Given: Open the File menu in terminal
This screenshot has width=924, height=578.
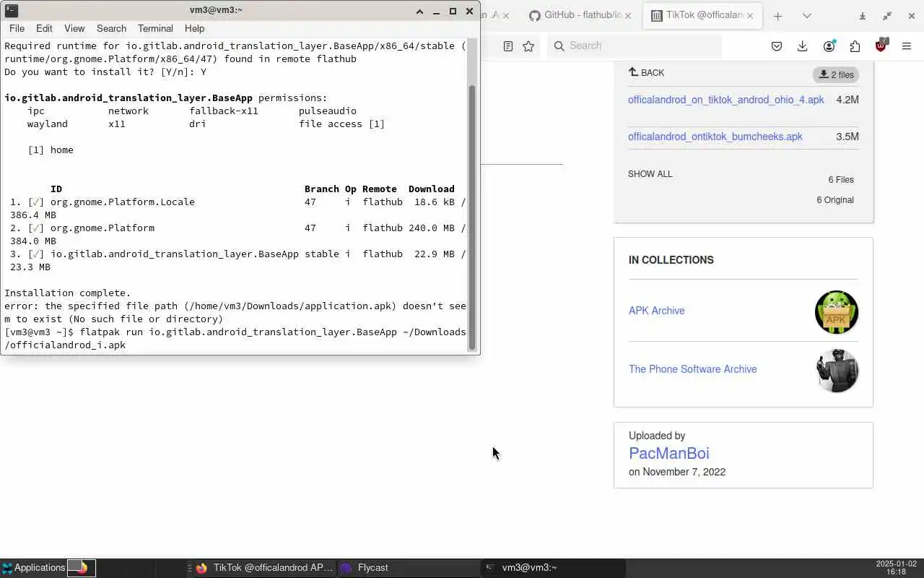Looking at the screenshot, I should pyautogui.click(x=17, y=28).
